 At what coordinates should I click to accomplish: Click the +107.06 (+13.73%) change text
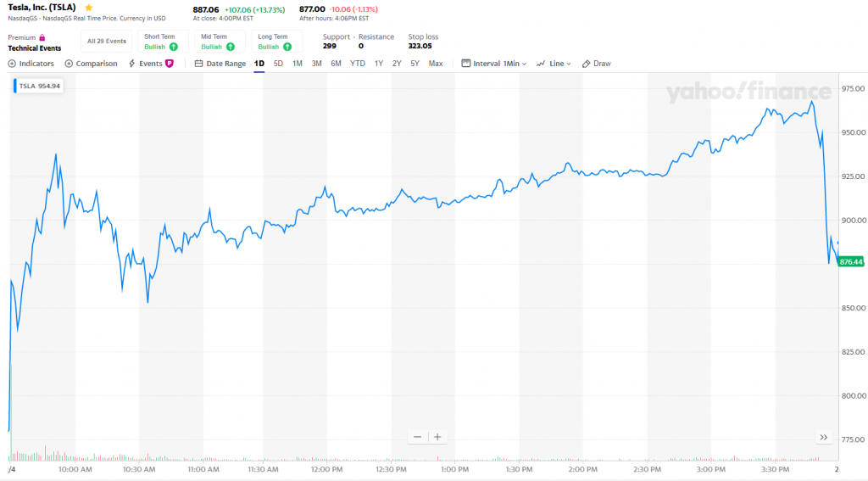[x=254, y=10]
